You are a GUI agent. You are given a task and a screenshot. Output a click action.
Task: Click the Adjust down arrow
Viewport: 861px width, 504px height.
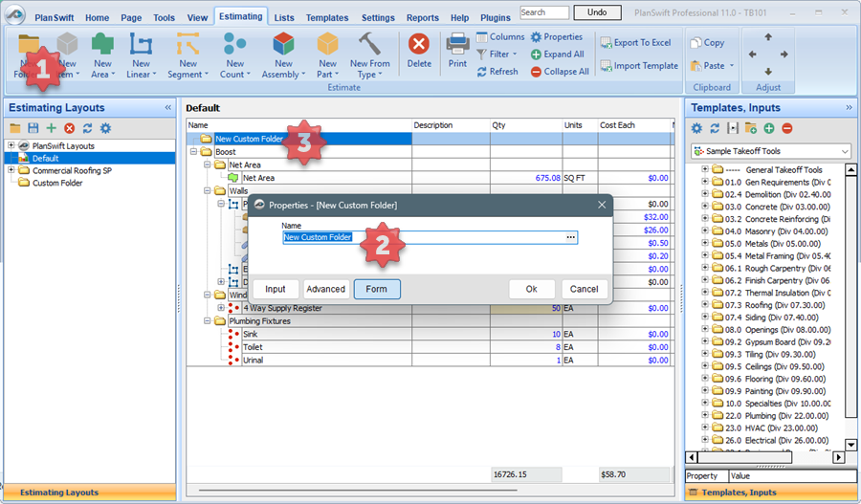(767, 72)
